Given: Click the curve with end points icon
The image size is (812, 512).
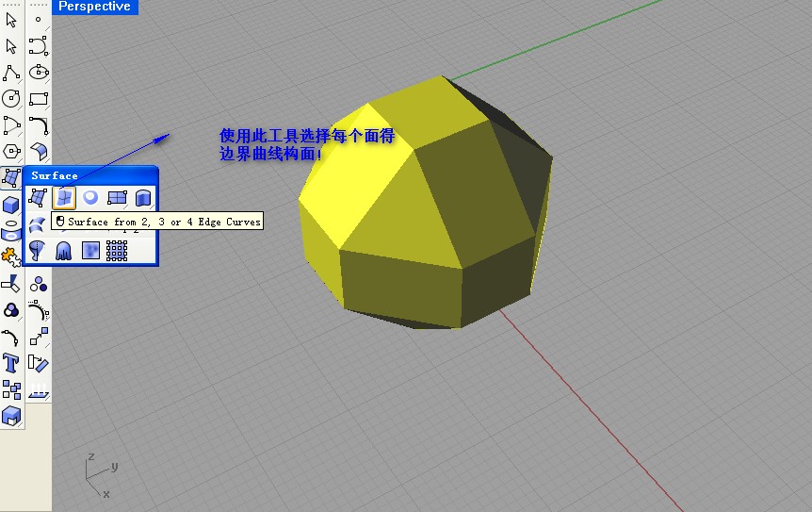Looking at the screenshot, I should [x=11, y=337].
